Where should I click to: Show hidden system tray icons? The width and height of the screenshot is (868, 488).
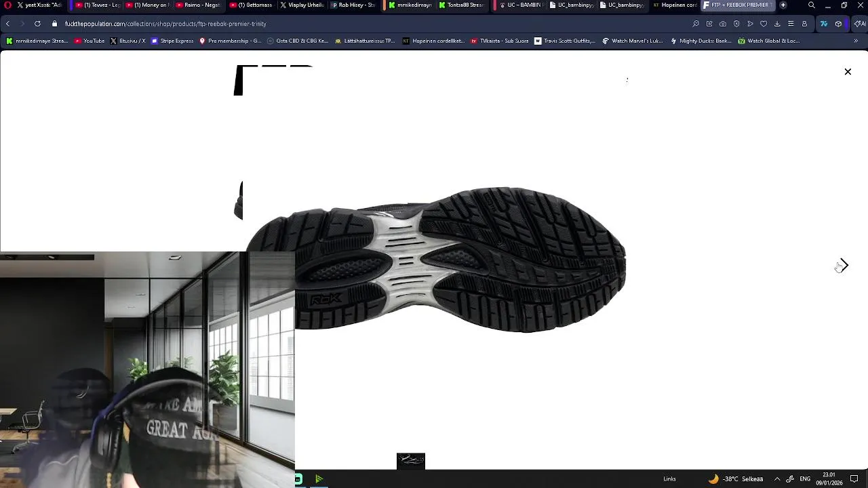(777, 479)
